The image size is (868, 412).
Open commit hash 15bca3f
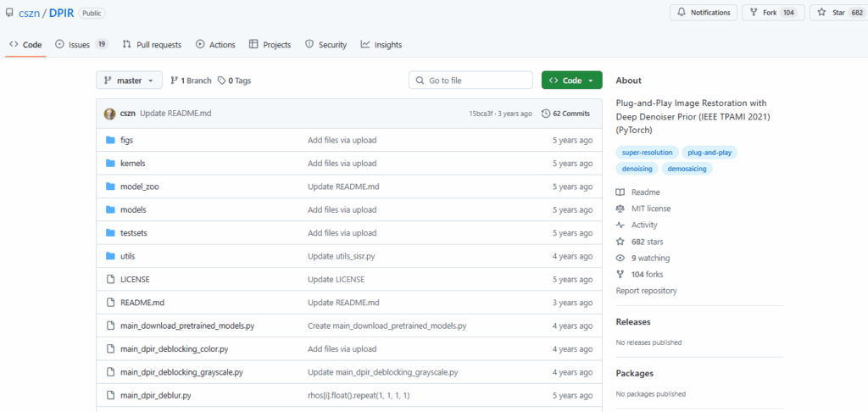(x=482, y=114)
